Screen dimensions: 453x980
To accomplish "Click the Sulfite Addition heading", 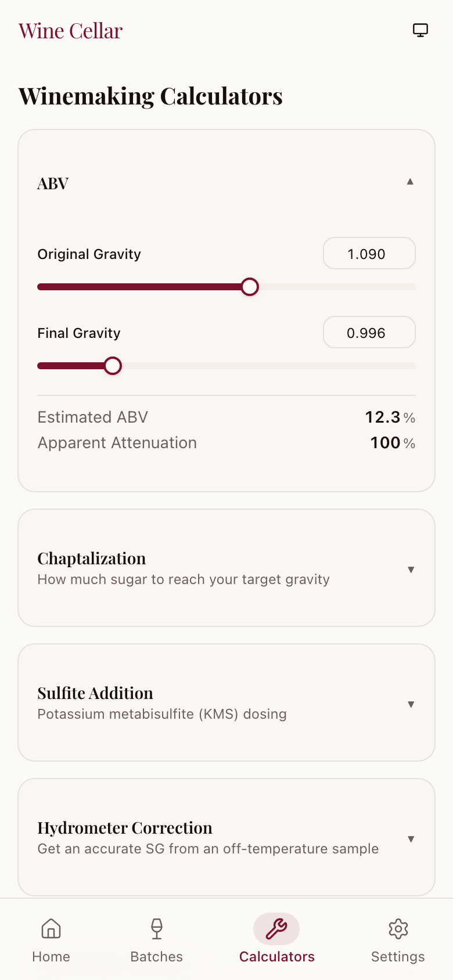I will pos(95,693).
